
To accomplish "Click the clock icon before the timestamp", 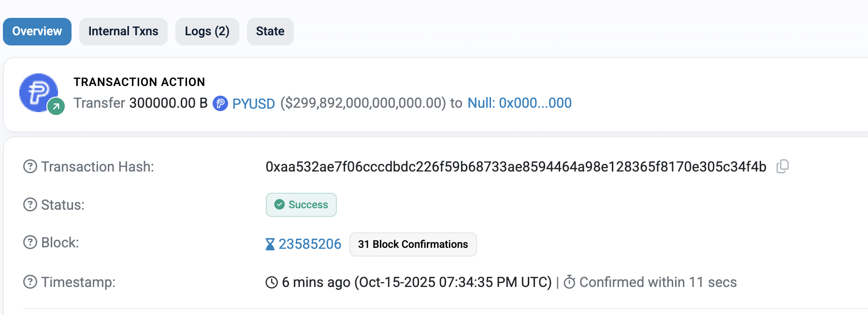I will 272,282.
